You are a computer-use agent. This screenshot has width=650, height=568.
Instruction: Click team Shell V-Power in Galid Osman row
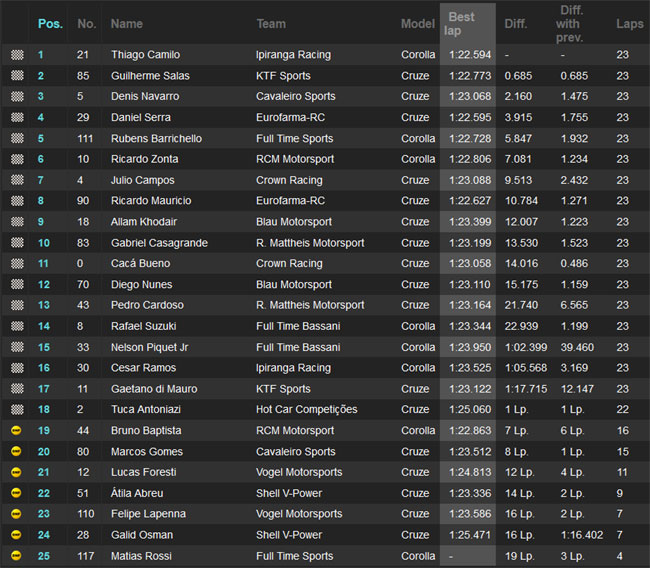pos(289,535)
